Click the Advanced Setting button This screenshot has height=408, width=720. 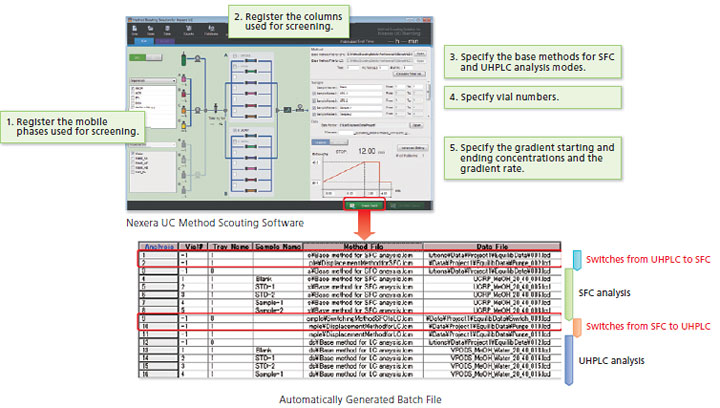point(412,148)
